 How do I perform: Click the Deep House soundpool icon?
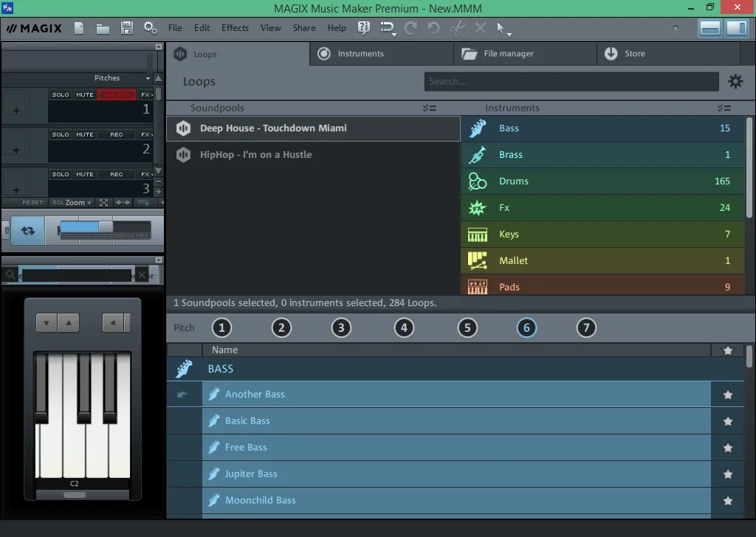pos(183,128)
